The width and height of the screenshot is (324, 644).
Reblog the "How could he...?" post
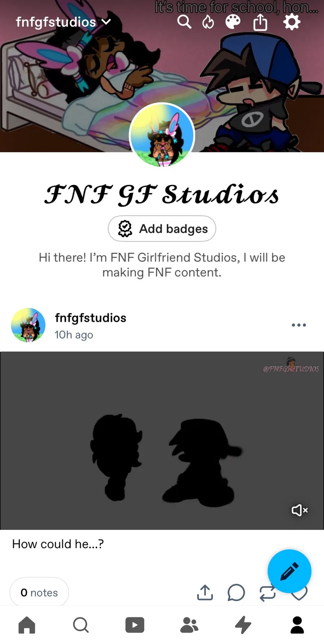267,593
